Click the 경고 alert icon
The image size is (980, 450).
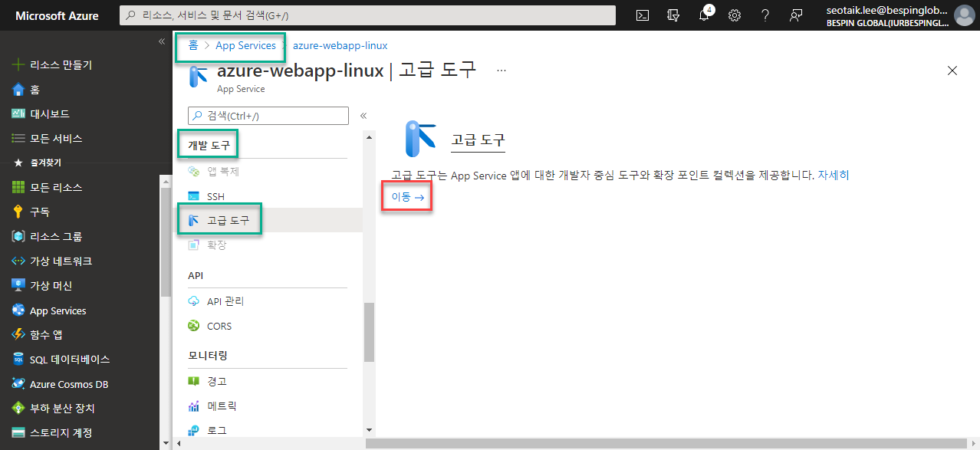[194, 381]
